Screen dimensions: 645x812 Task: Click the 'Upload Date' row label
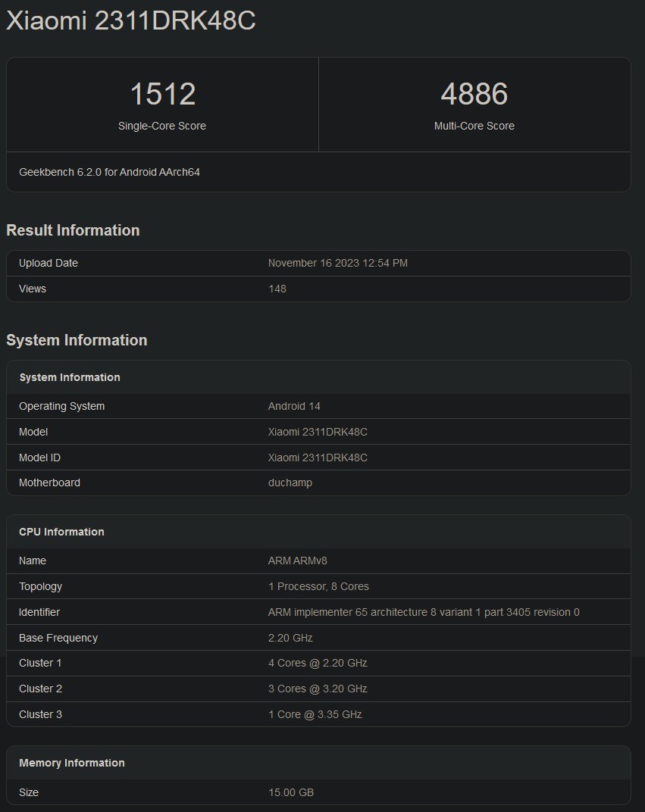pyautogui.click(x=49, y=263)
